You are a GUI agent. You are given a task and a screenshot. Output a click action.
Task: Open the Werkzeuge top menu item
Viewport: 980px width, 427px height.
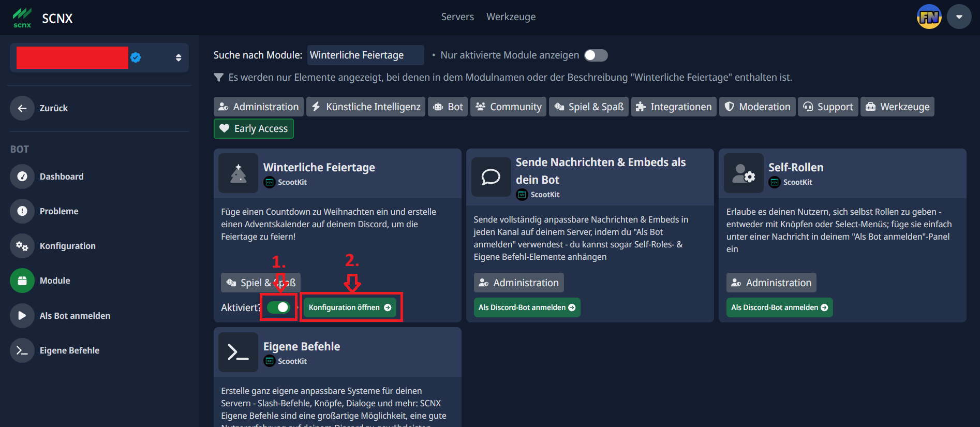point(511,17)
